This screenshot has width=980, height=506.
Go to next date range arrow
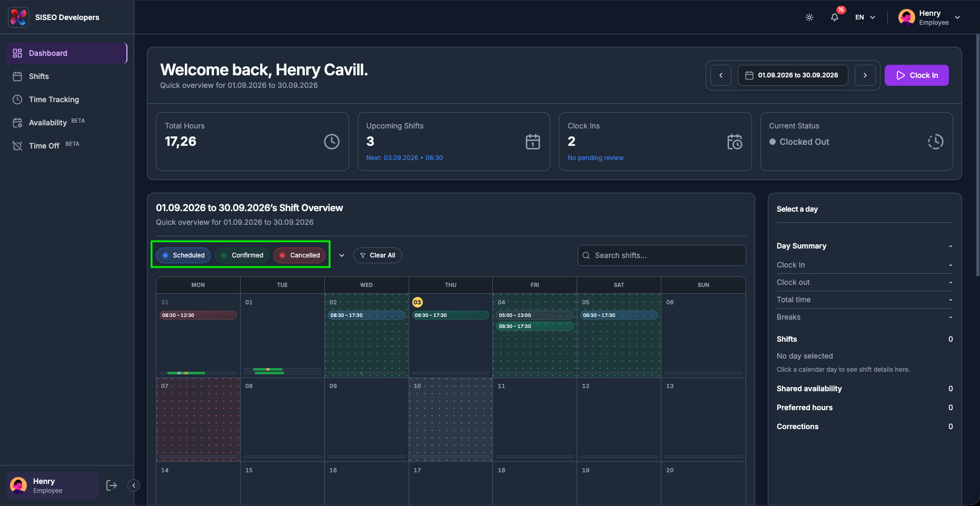click(865, 75)
